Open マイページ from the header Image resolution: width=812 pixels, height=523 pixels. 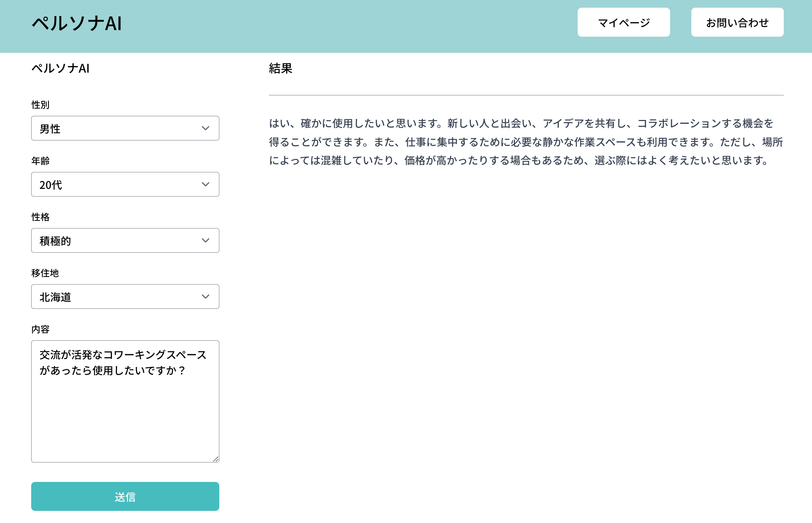point(623,22)
